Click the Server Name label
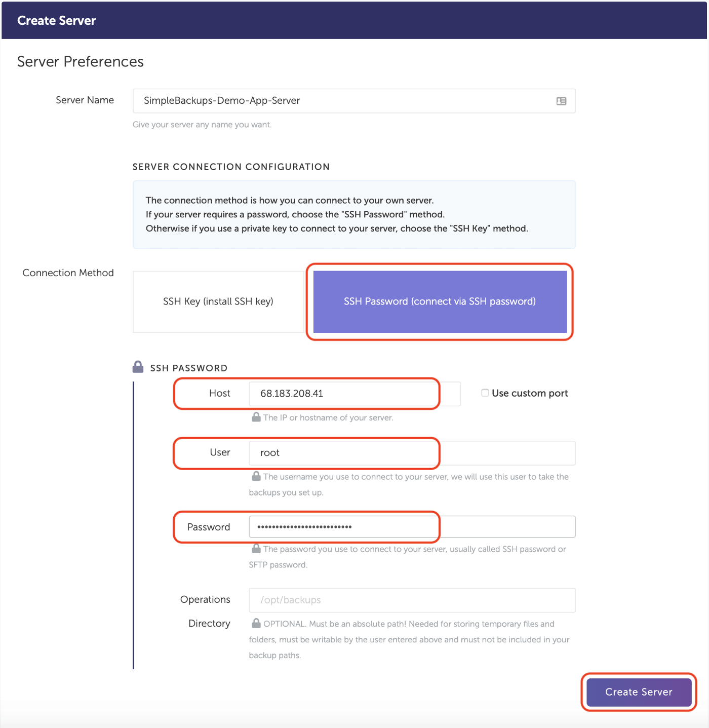This screenshot has width=709, height=728. 85,100
